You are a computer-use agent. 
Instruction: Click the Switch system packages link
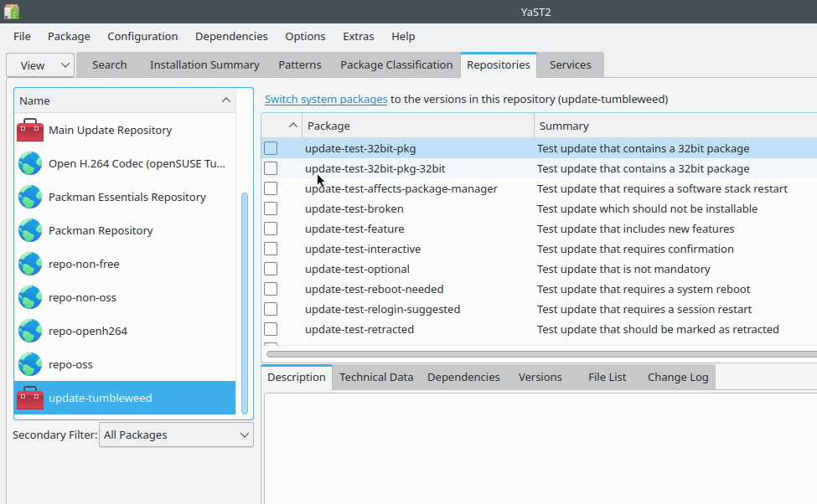coord(326,98)
